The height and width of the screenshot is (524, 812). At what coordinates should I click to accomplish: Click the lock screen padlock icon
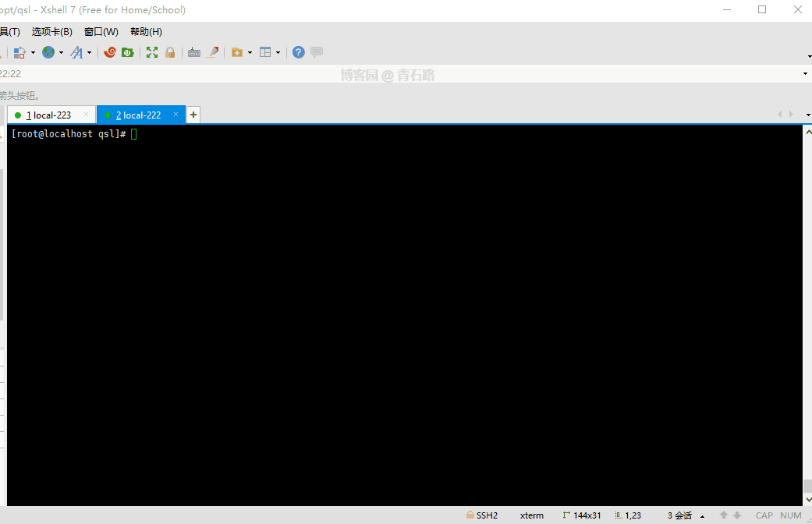(x=170, y=52)
